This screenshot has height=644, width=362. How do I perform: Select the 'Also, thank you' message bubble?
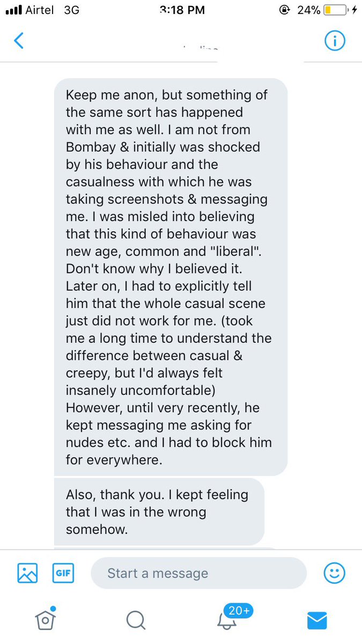159,511
